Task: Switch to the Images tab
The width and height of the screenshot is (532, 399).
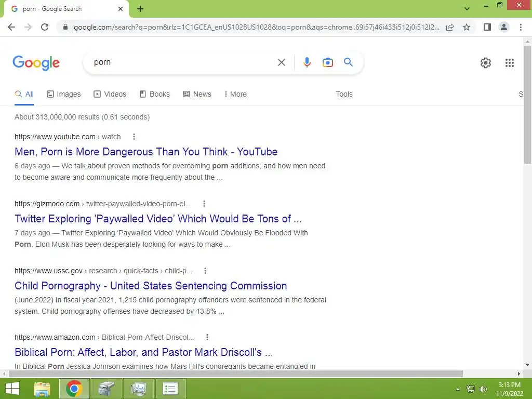Action: click(64, 94)
